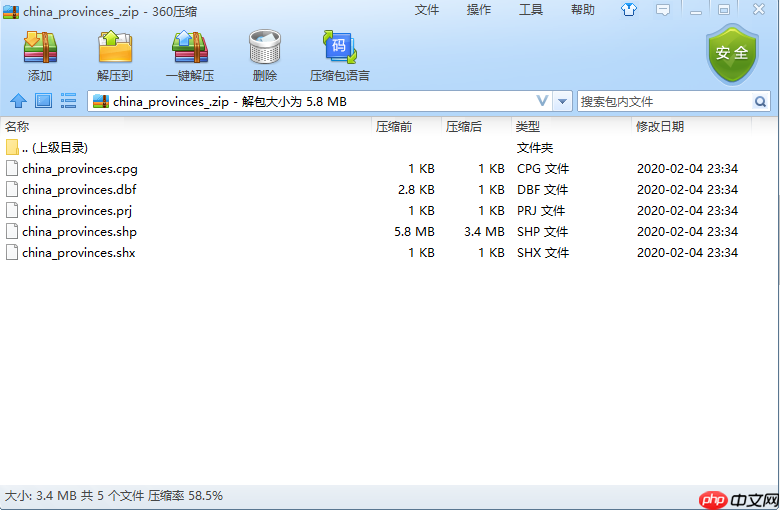Click the modified date of china_provinces.cpg
Screen dimensions: 780x510
pos(687,169)
